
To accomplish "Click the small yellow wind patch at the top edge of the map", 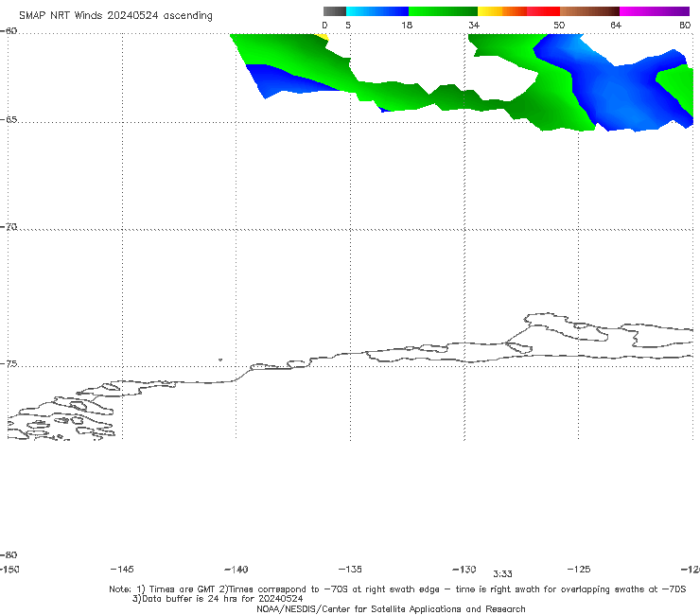I will pyautogui.click(x=323, y=37).
